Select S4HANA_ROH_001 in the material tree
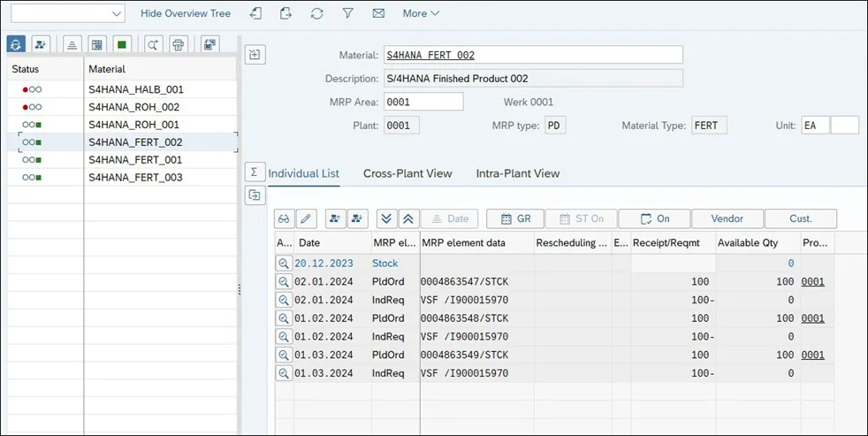The width and height of the screenshot is (868, 436). tap(134, 125)
